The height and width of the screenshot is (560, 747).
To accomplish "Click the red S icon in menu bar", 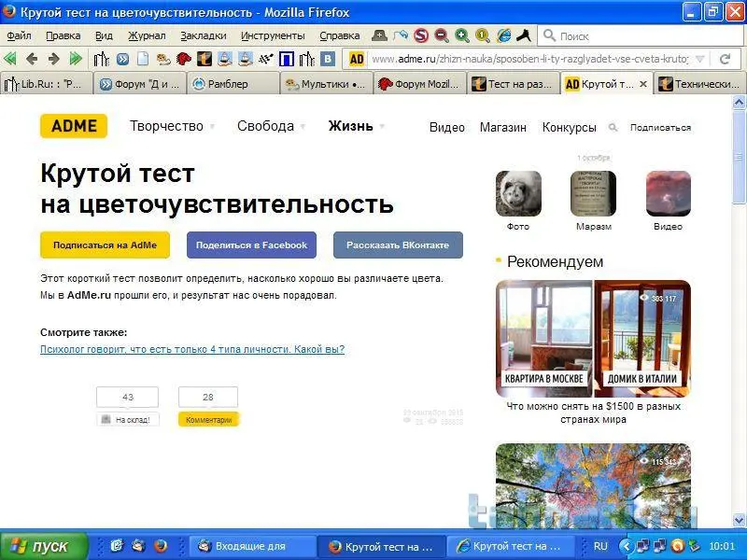I will click(x=421, y=35).
